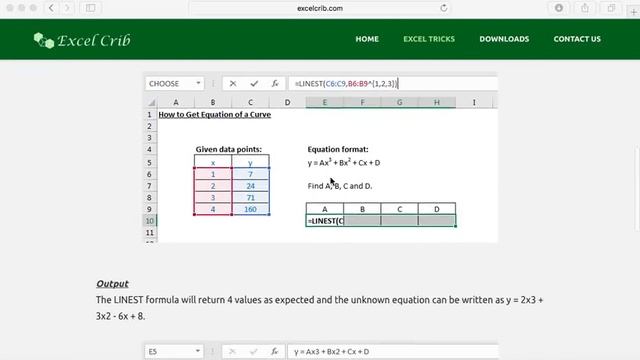Screen dimensions: 640x360
Task: Select column I header
Action: (x=474, y=102)
